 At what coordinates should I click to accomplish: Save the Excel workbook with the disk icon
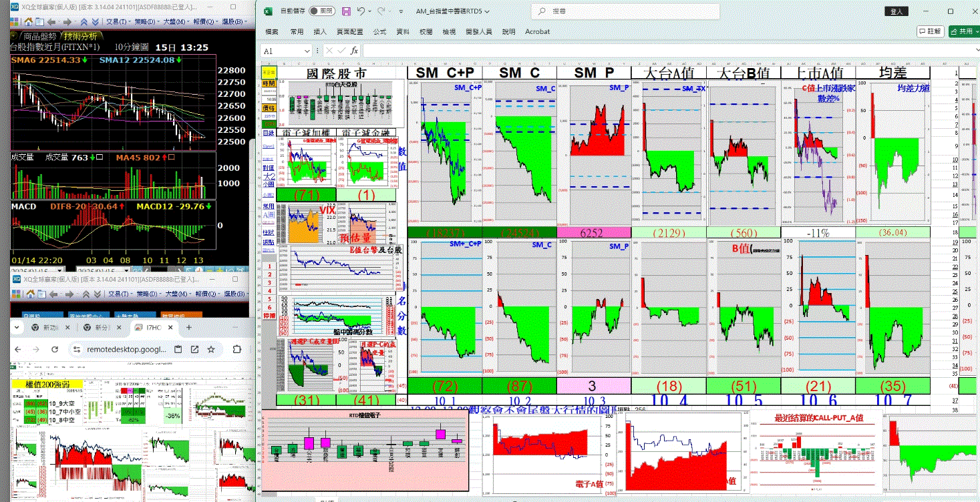[346, 11]
